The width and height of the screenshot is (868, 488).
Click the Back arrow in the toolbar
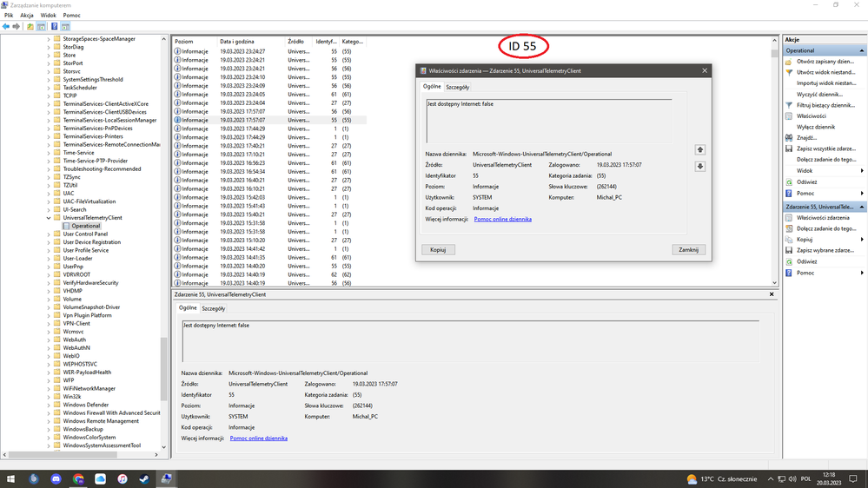(x=6, y=27)
